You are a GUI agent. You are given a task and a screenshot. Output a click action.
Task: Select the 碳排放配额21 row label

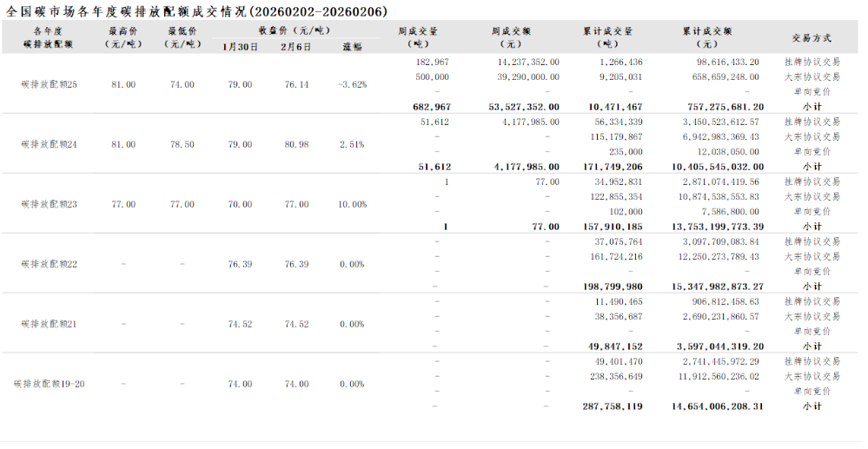pyautogui.click(x=49, y=324)
